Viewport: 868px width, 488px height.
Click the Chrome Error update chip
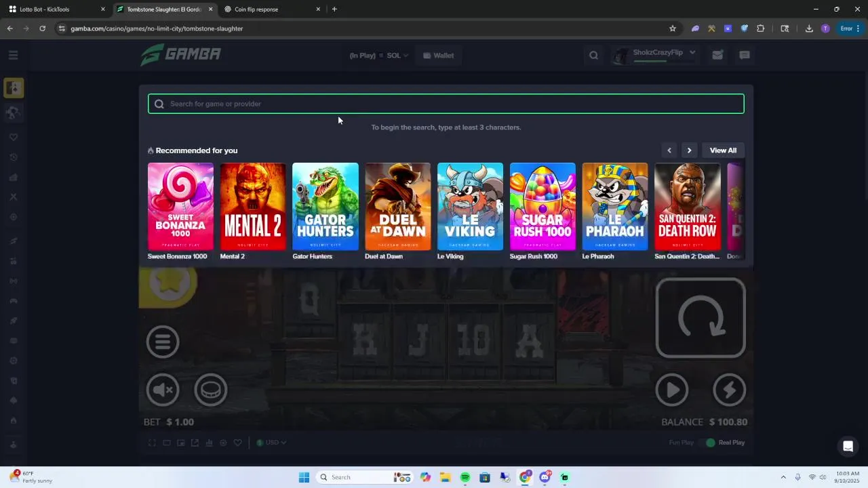pyautogui.click(x=850, y=28)
